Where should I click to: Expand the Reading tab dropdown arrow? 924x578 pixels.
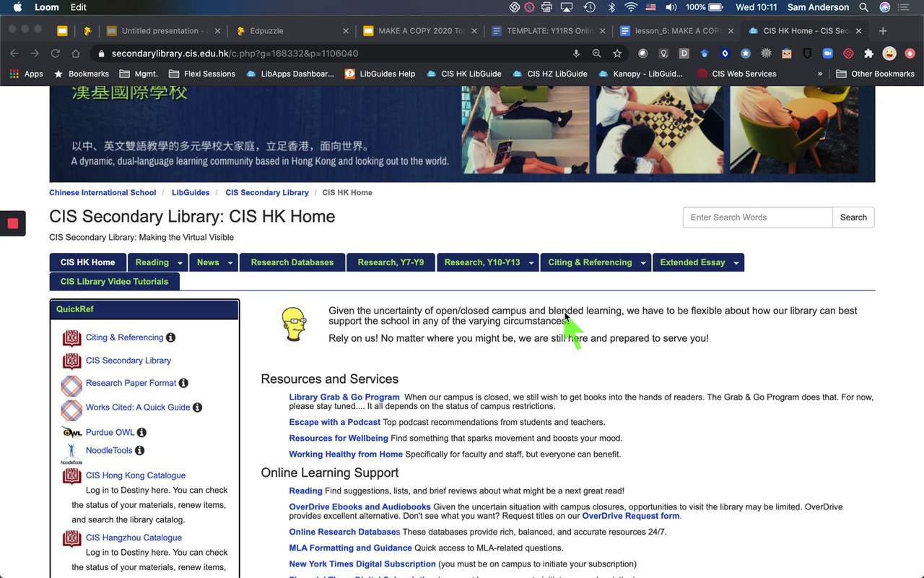[x=180, y=263]
